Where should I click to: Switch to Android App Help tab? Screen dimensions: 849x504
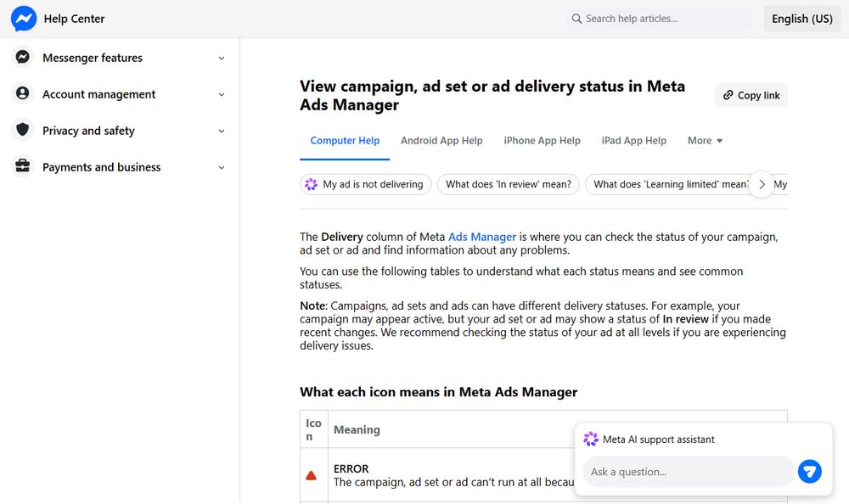[x=441, y=141]
